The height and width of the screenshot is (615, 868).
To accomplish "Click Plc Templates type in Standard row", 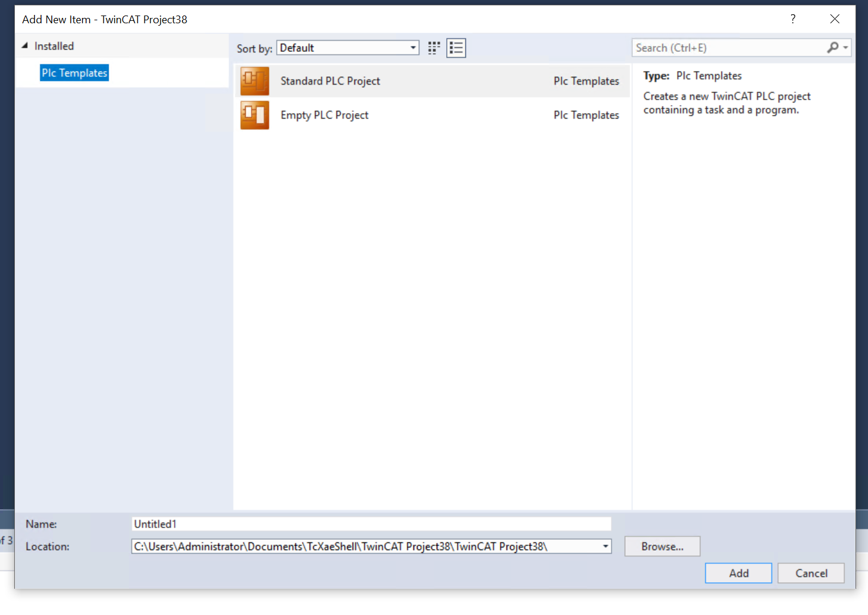I will [x=586, y=81].
